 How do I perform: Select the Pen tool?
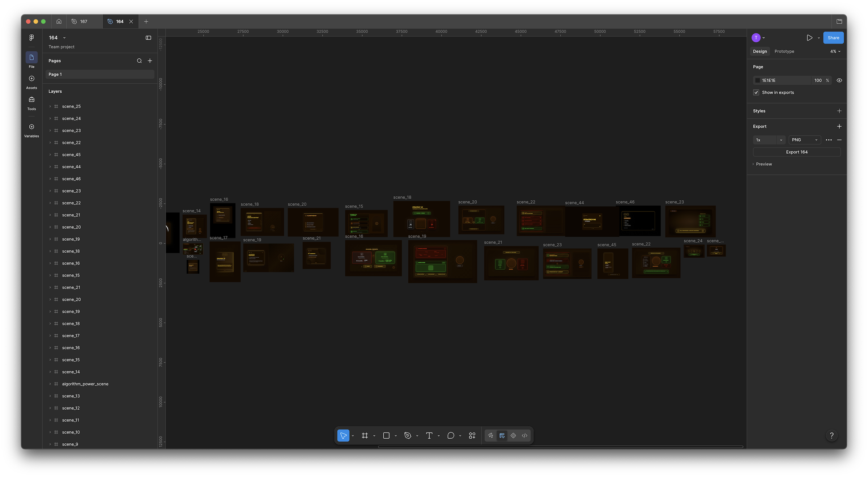click(x=408, y=435)
